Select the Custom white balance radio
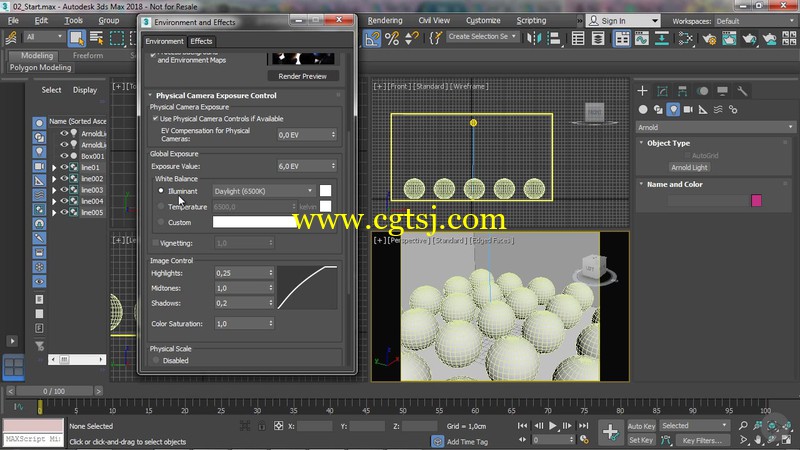The height and width of the screenshot is (450, 800). point(161,222)
